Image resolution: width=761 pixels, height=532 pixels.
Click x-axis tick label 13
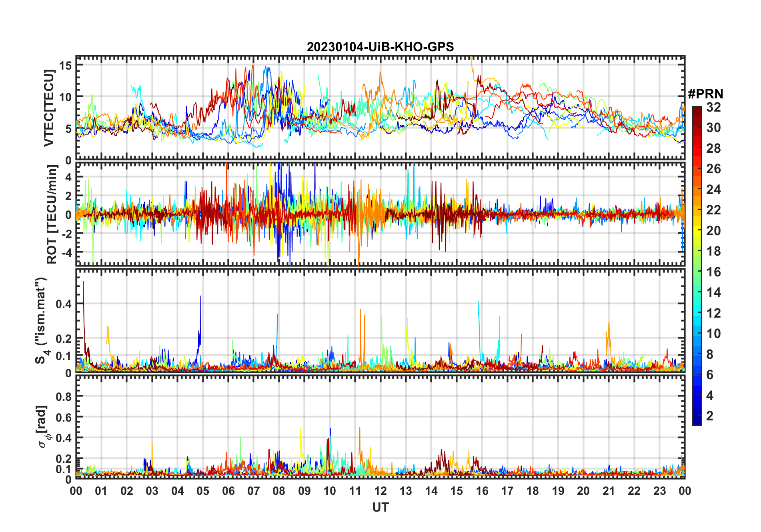(x=406, y=491)
